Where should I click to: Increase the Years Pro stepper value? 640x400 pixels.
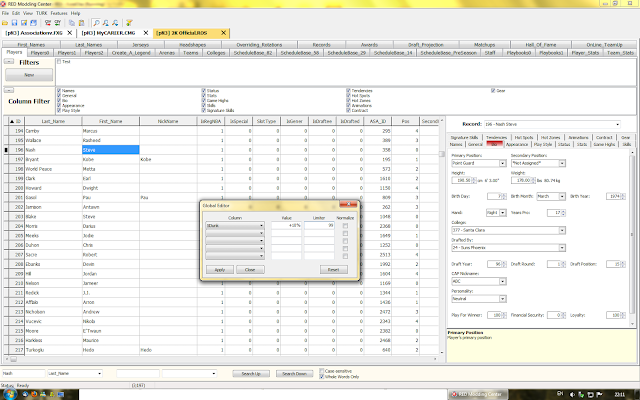(563, 211)
